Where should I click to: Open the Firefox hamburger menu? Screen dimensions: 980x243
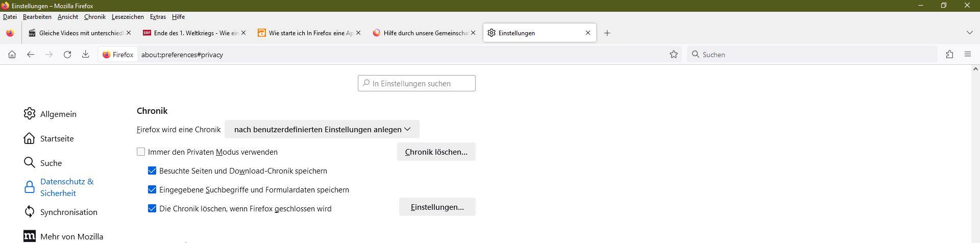click(968, 55)
